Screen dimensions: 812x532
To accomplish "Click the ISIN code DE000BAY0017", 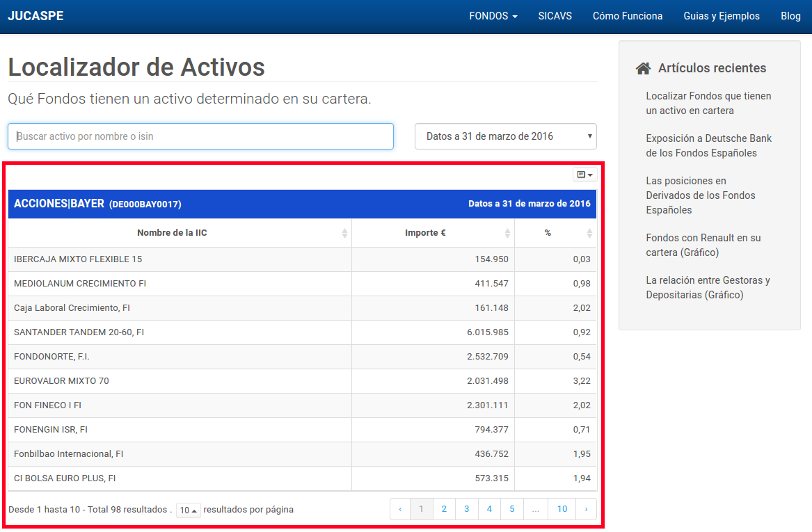I will click(145, 204).
